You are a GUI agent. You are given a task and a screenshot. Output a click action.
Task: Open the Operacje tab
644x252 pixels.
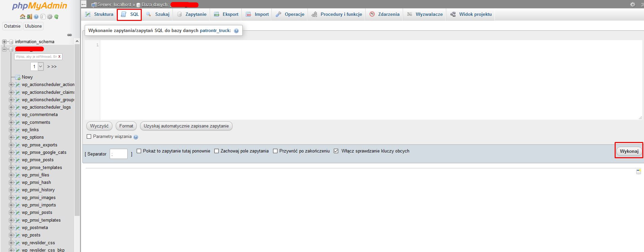pos(290,14)
